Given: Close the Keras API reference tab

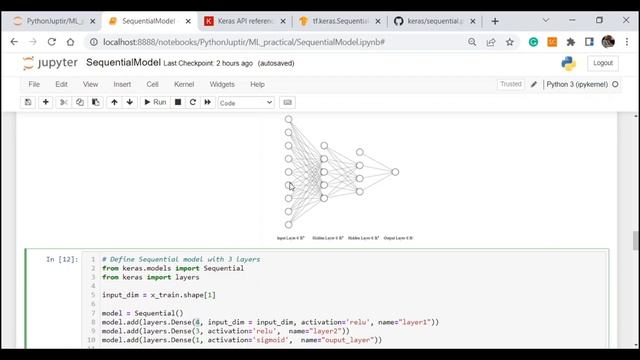Looking at the screenshot, I should (x=283, y=21).
